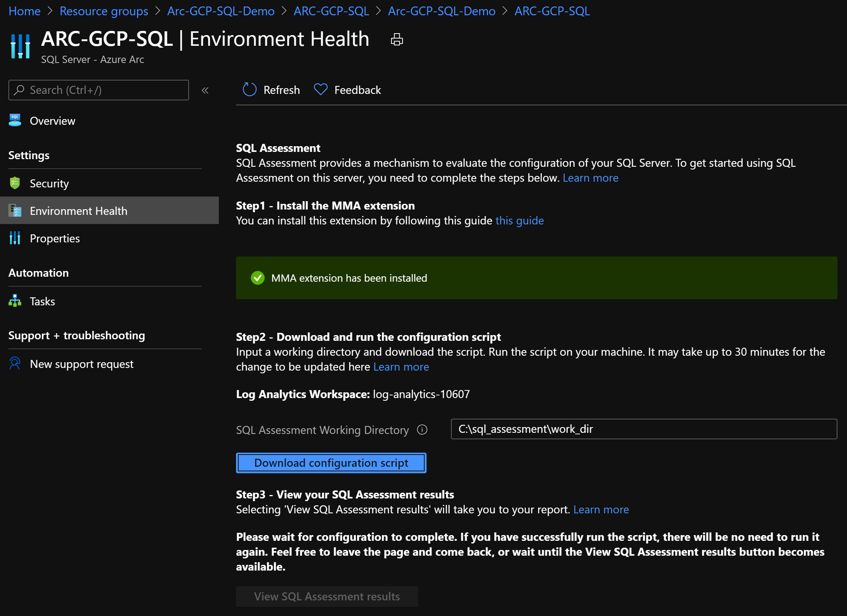
Task: Click the SQL Assessment Working Directory text box
Action: 644,429
